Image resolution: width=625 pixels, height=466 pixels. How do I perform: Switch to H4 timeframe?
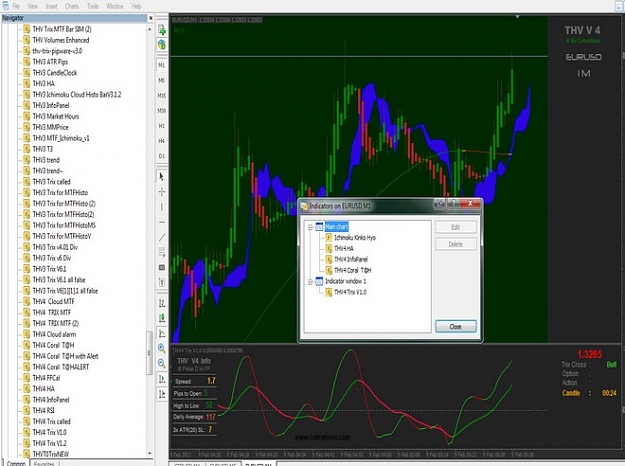(x=161, y=141)
